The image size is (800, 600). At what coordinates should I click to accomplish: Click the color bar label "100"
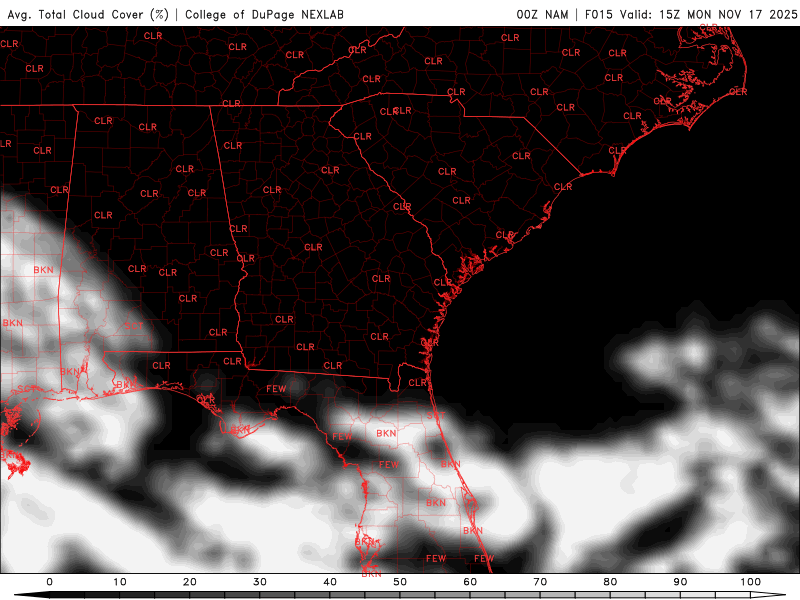[x=751, y=582]
